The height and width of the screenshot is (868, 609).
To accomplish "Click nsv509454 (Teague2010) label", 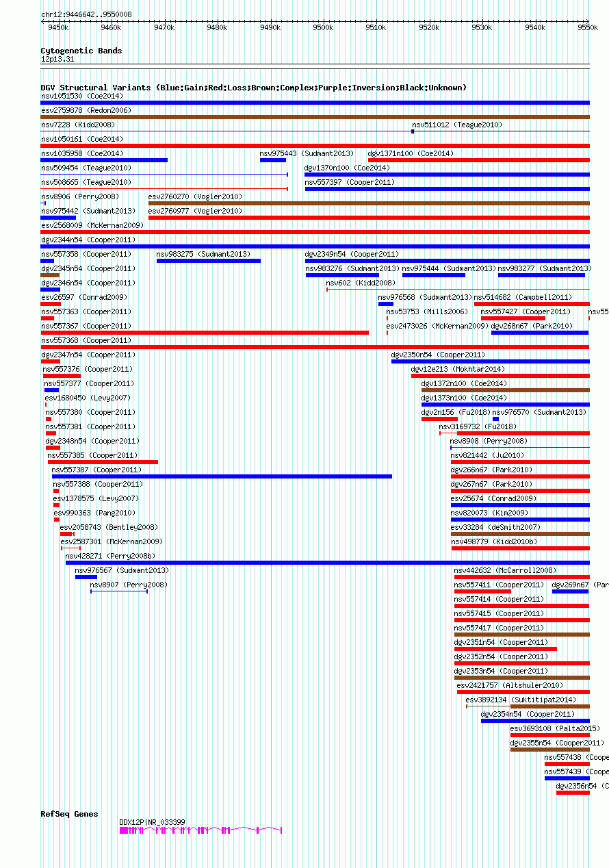I will click(86, 168).
